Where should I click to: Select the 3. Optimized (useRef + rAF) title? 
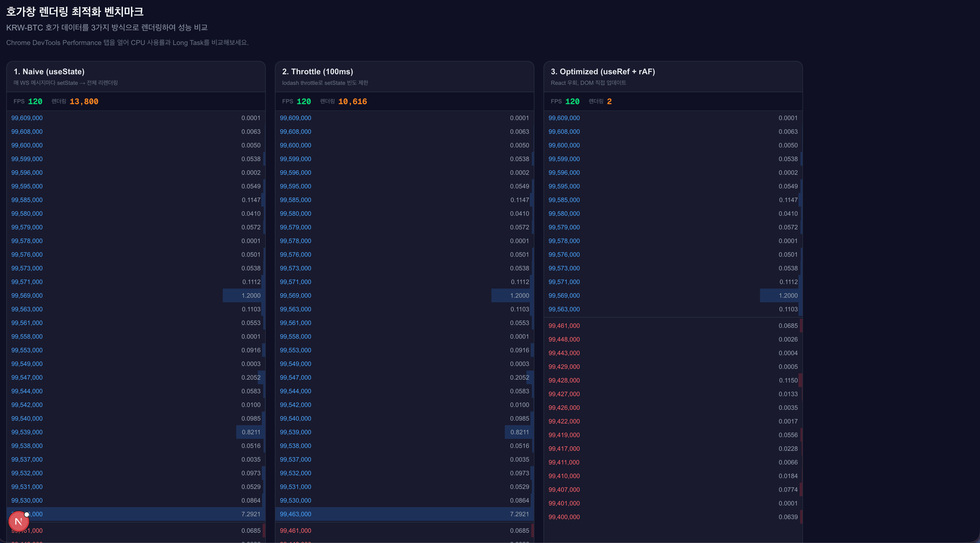click(x=603, y=71)
